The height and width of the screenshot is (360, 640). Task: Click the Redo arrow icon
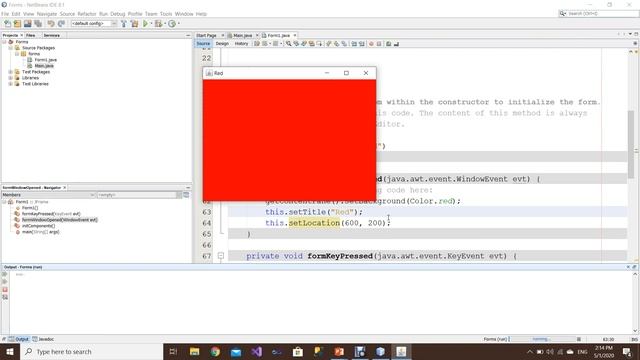click(x=61, y=24)
